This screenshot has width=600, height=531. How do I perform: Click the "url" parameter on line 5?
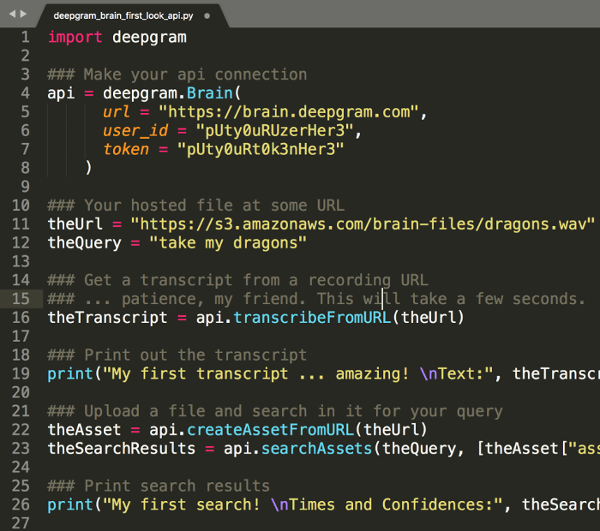click(x=116, y=112)
